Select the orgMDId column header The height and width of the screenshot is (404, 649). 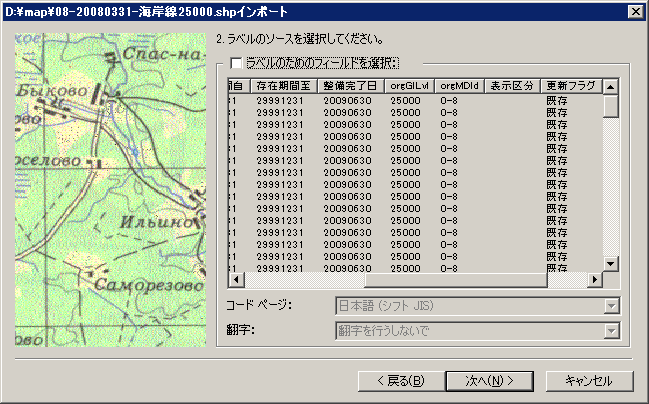pyautogui.click(x=459, y=86)
